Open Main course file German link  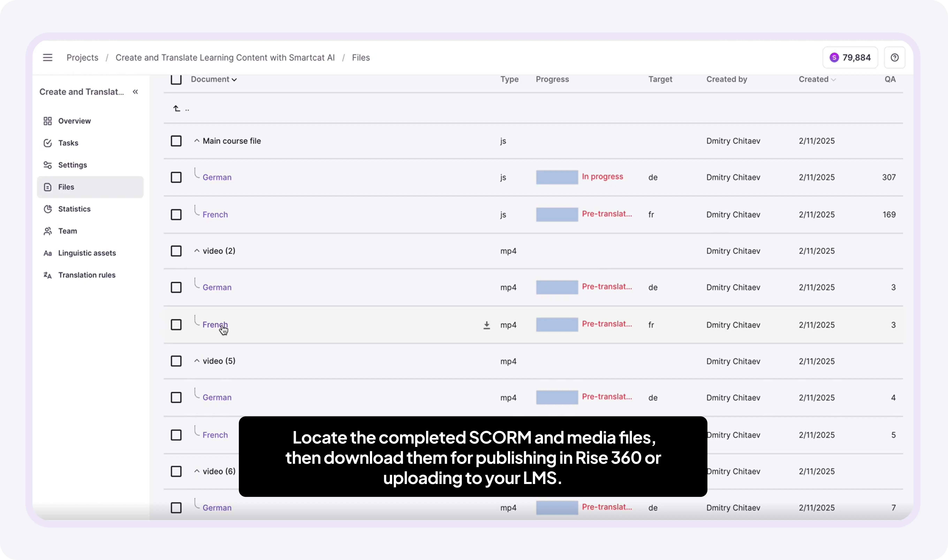point(217,177)
